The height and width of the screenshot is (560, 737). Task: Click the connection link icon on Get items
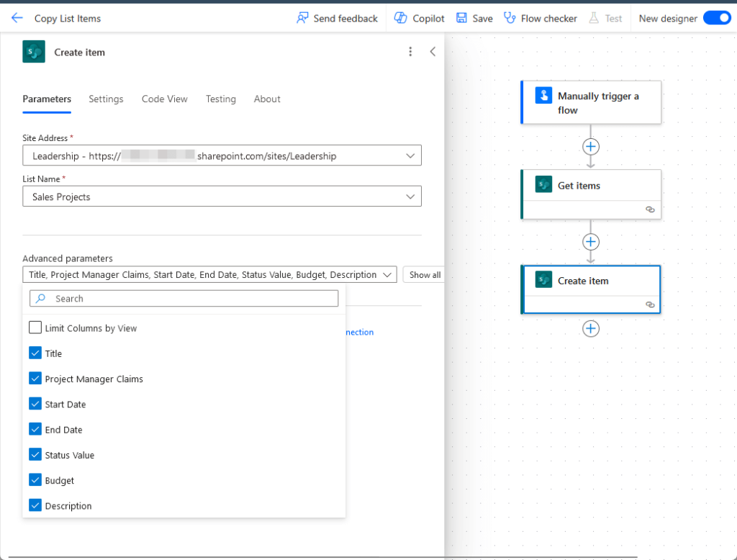(x=650, y=209)
